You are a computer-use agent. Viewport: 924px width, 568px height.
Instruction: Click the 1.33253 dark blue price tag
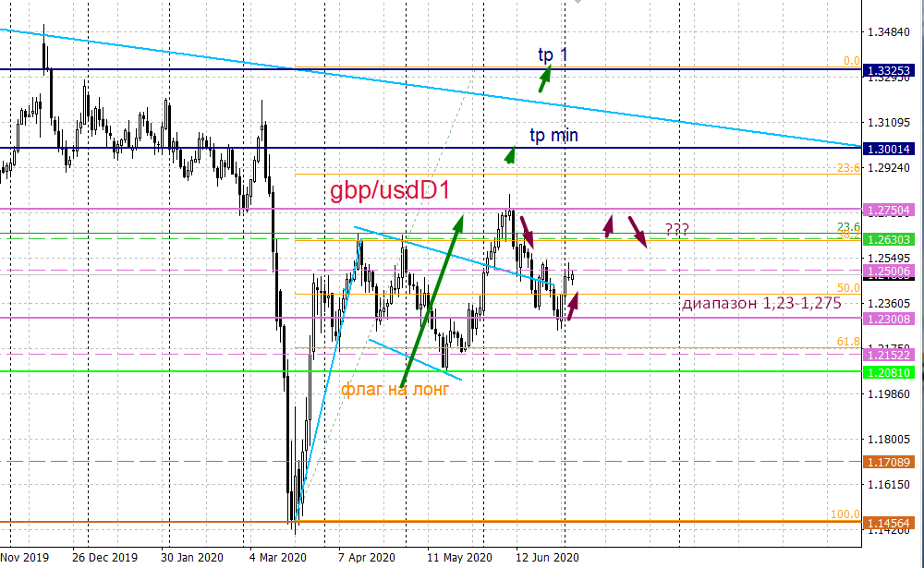pyautogui.click(x=889, y=71)
